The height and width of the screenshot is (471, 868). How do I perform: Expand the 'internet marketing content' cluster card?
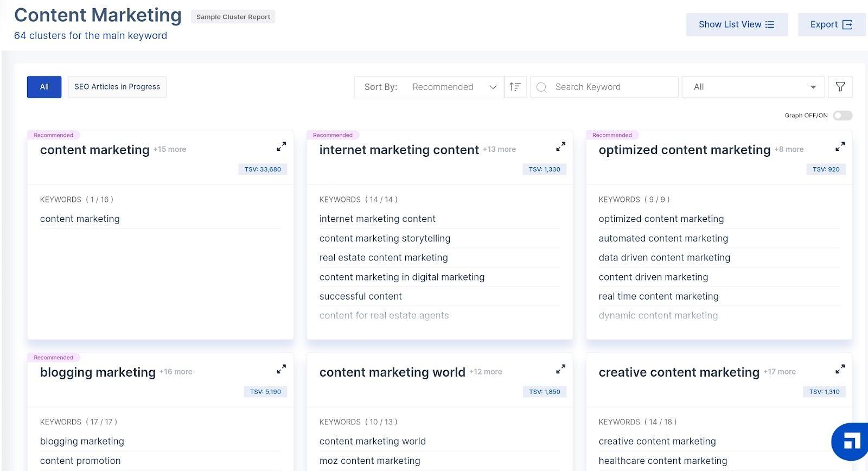(560, 147)
